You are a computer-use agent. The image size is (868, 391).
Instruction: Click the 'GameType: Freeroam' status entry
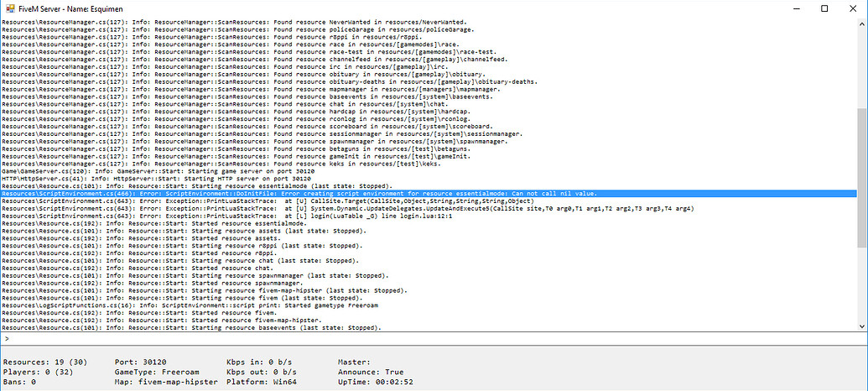click(155, 373)
